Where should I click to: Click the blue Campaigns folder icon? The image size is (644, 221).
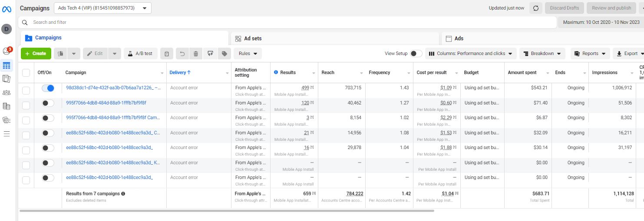point(29,38)
